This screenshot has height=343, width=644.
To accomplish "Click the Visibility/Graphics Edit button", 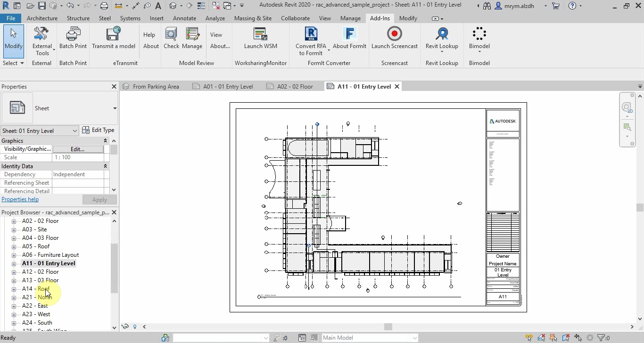I will coord(77,149).
